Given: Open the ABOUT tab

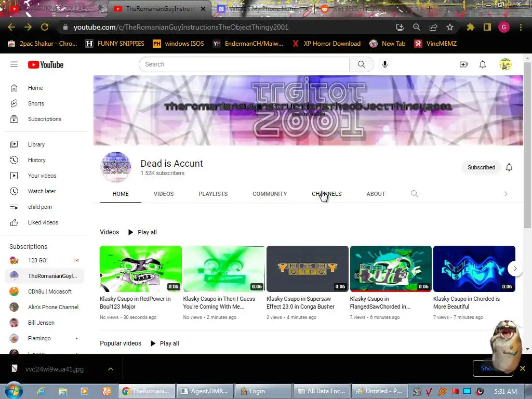Looking at the screenshot, I should (376, 194).
